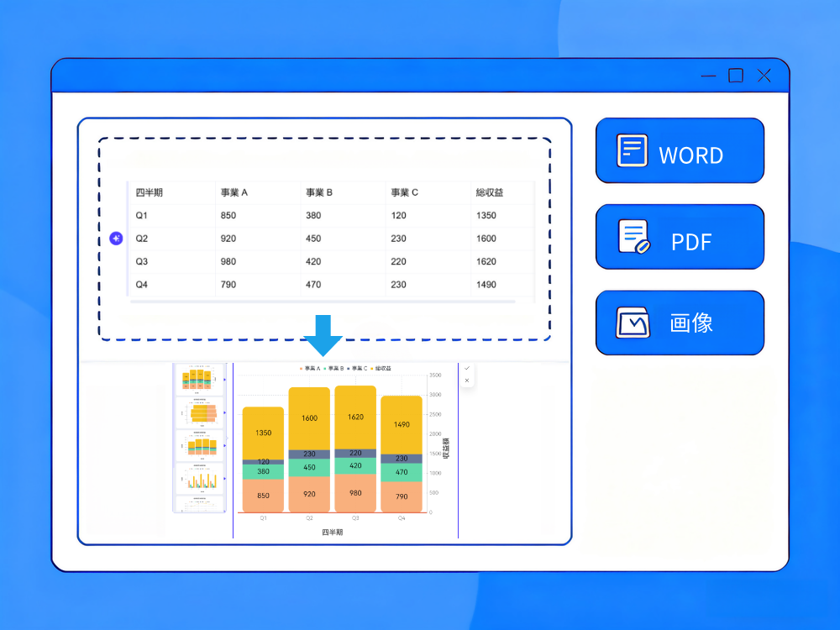
Task: Maximize the window using the square icon
Action: 736,76
